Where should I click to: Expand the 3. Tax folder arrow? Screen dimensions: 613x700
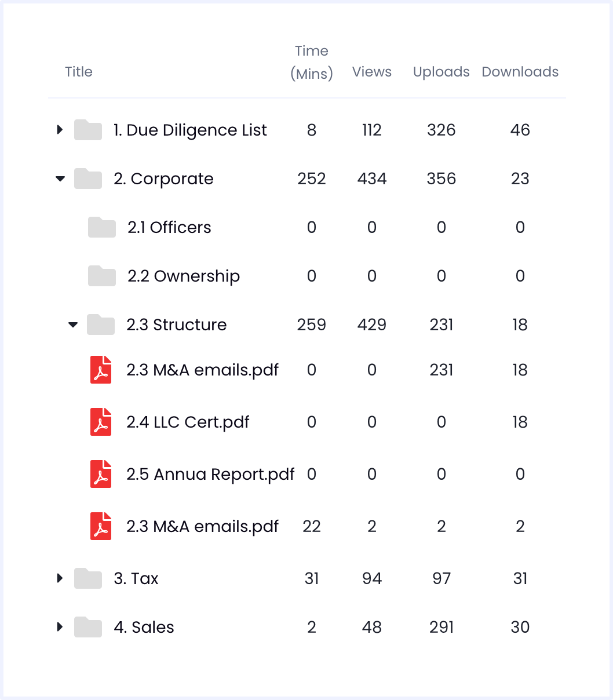coord(60,578)
